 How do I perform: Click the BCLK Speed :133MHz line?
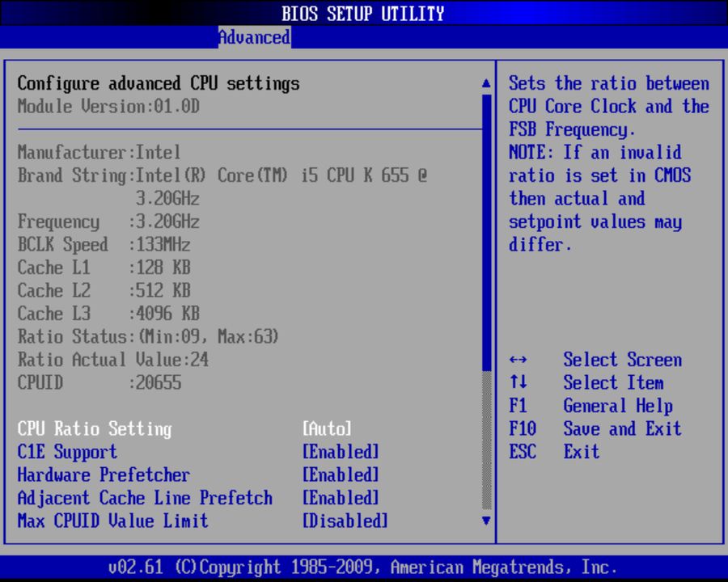tap(104, 245)
